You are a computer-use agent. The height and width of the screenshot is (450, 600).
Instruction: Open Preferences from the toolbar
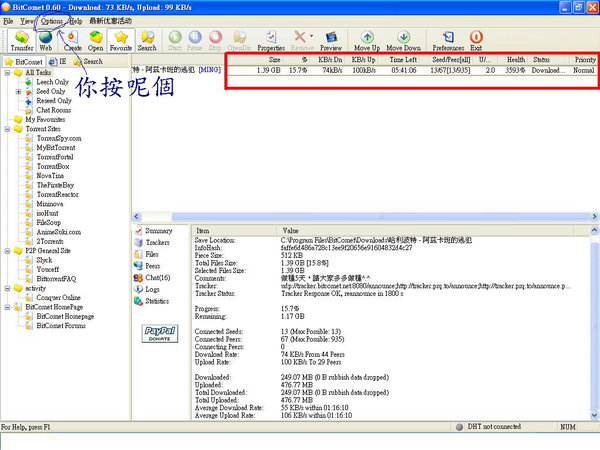coord(448,41)
